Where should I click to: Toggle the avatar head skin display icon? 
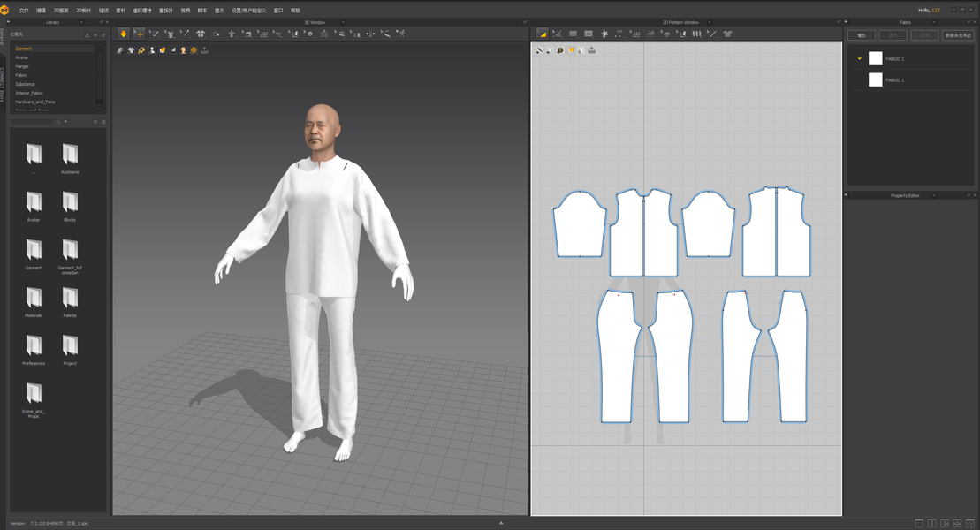(183, 50)
